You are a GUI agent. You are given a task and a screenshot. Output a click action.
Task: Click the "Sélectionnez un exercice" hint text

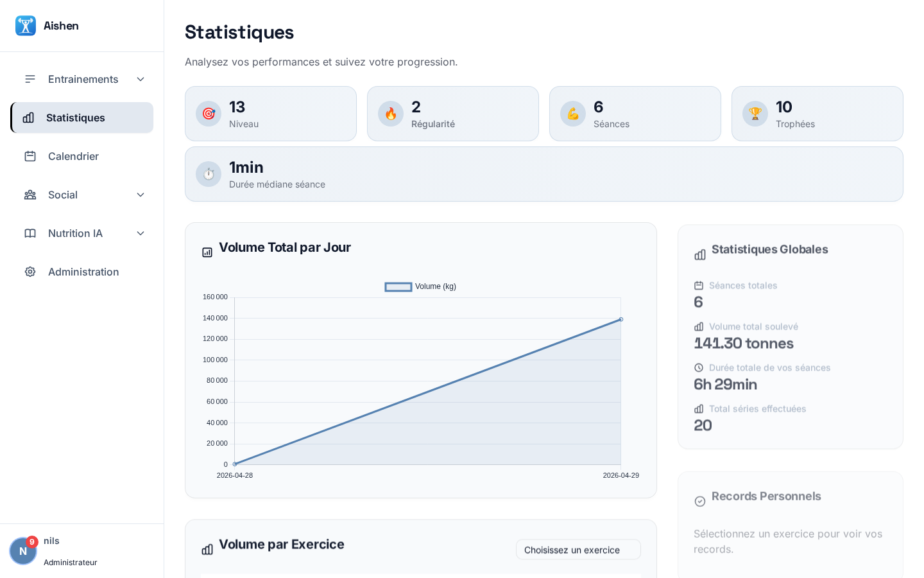pos(788,541)
